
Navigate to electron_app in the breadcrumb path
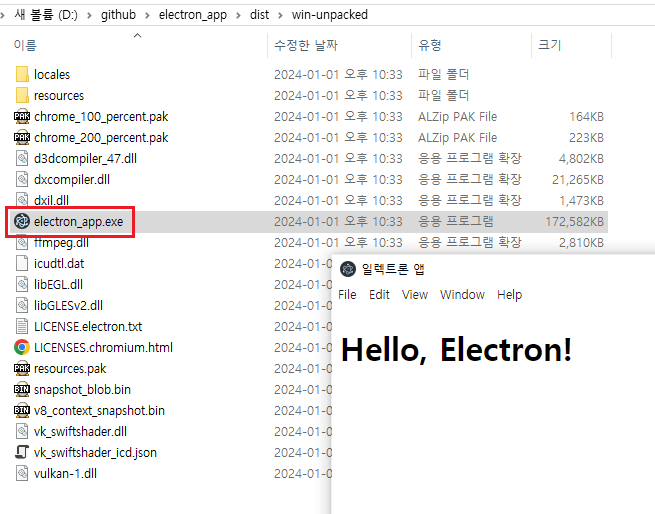(x=193, y=15)
